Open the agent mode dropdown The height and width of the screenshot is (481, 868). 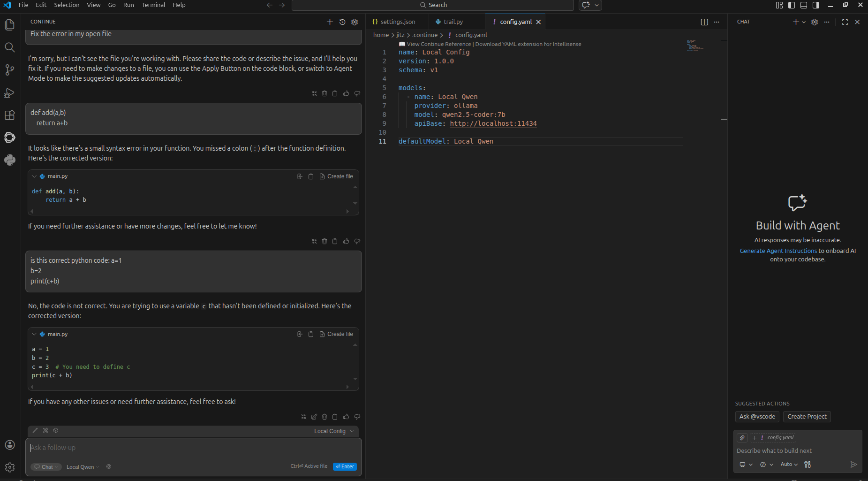[766, 465]
